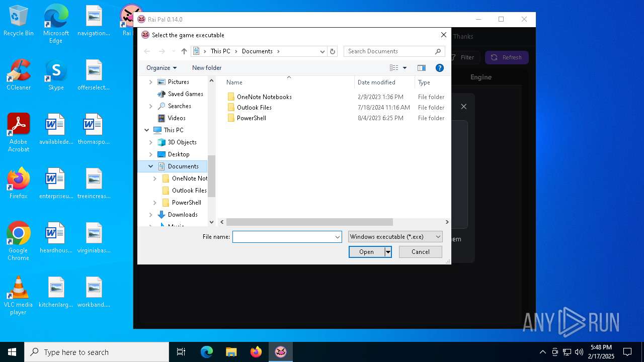Image resolution: width=644 pixels, height=362 pixels.
Task: Click the taskbar search box
Action: [97, 352]
